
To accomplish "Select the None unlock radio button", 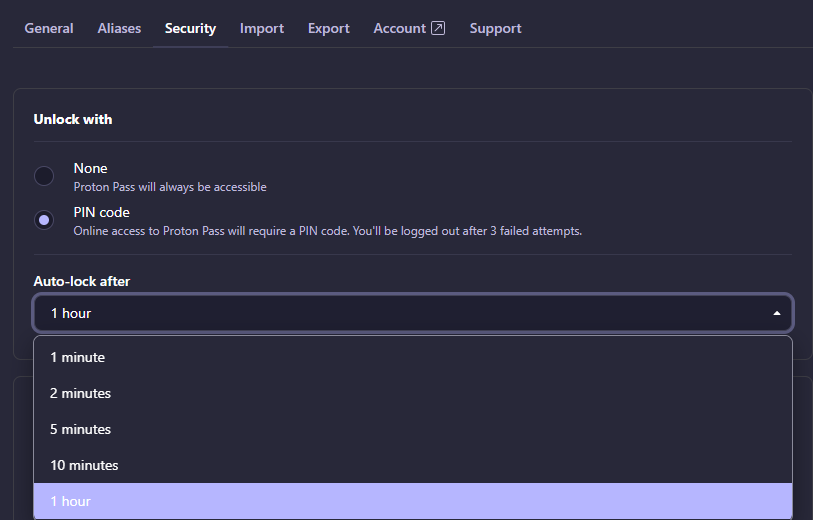I will [44, 176].
